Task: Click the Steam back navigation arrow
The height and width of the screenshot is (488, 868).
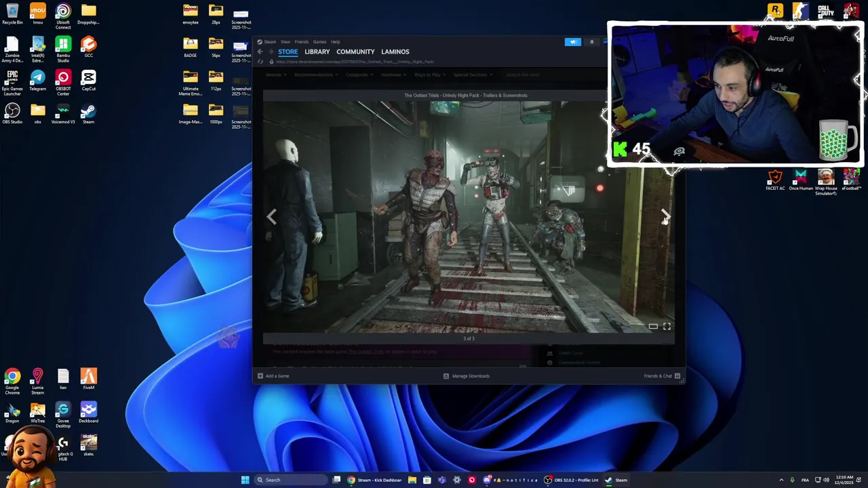Action: coord(260,52)
